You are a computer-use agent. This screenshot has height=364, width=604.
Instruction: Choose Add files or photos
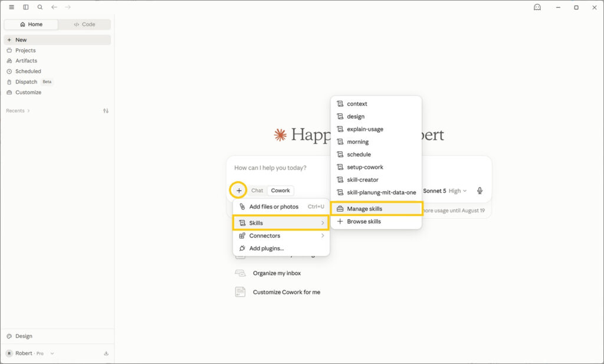click(x=281, y=206)
